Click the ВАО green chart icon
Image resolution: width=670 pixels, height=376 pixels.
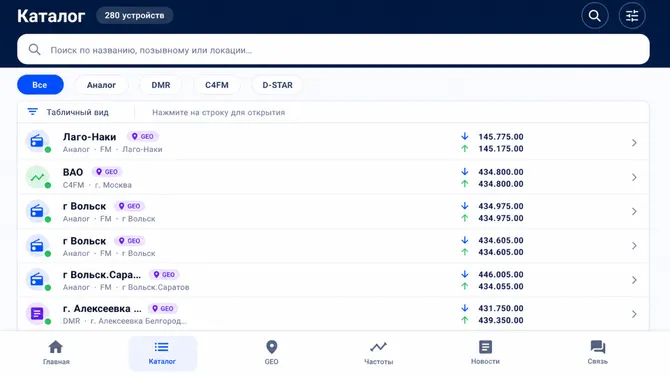(37, 177)
